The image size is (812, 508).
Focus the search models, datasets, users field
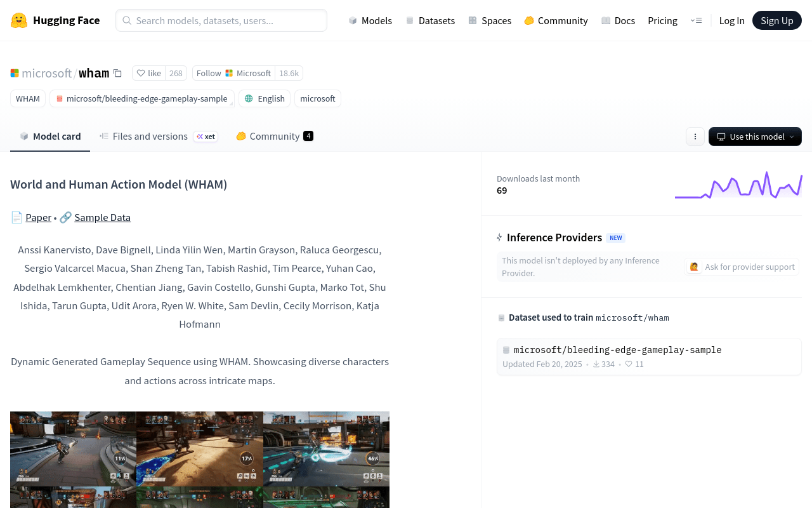click(221, 20)
